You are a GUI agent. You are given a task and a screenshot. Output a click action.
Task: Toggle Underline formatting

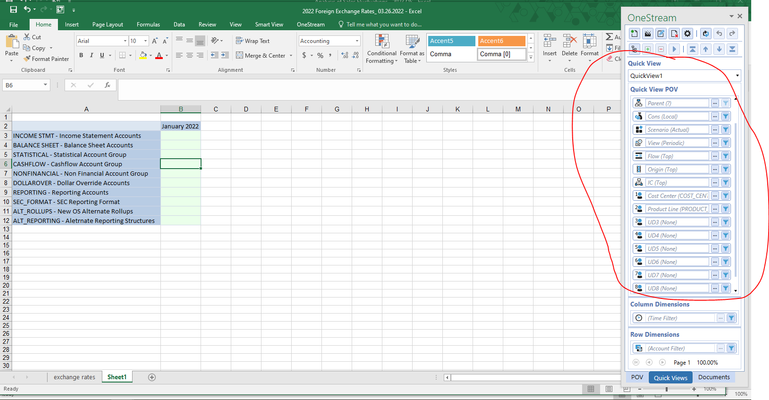102,55
